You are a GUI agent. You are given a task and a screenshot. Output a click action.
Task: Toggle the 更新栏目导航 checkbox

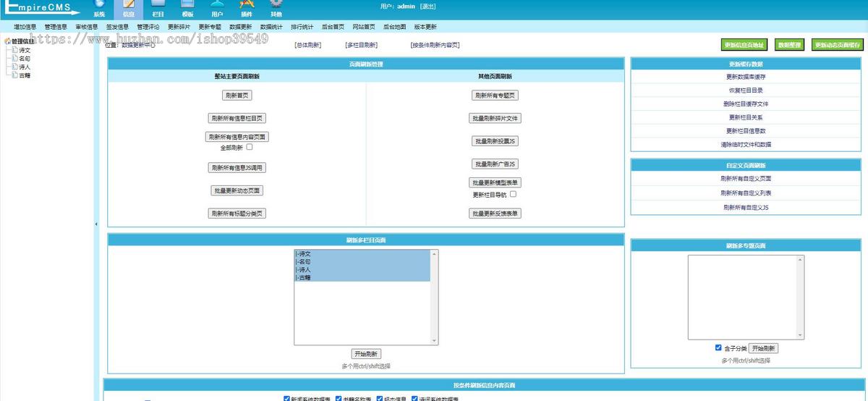click(x=513, y=194)
